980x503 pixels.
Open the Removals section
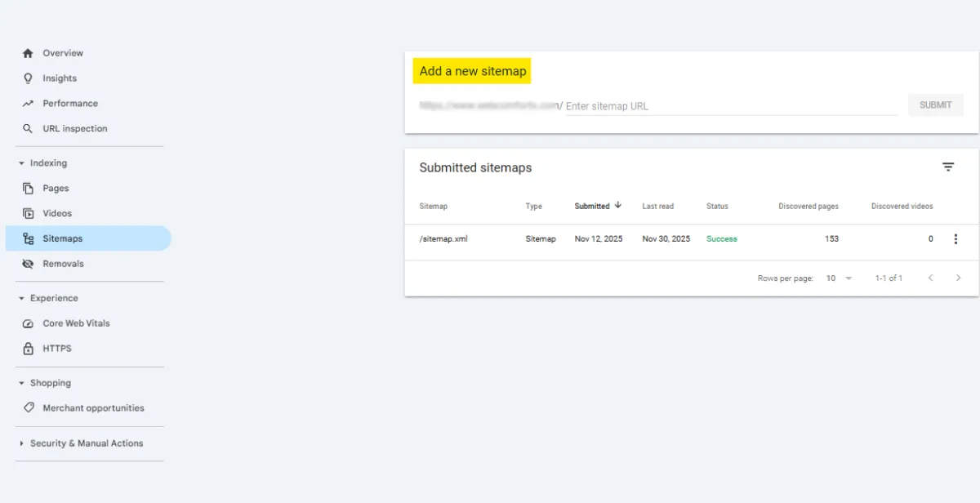(x=63, y=263)
